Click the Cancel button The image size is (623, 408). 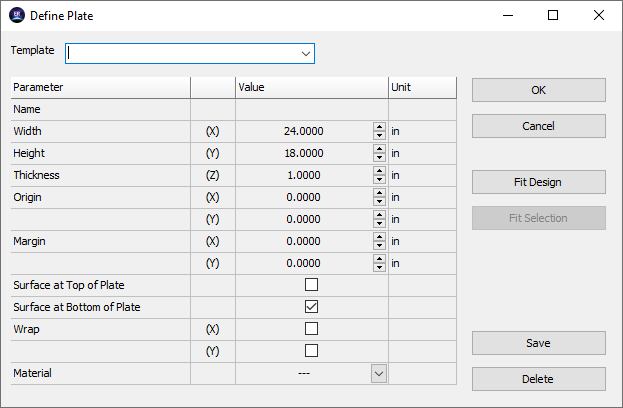538,126
